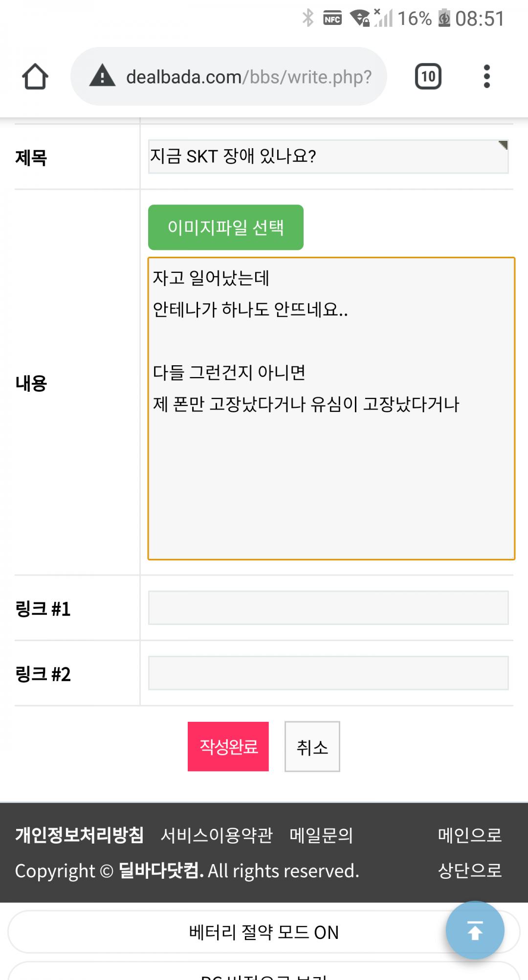Screen dimensions: 528x980
Task: Open the 서비스이용약관 footer link
Action: pyautogui.click(x=217, y=835)
